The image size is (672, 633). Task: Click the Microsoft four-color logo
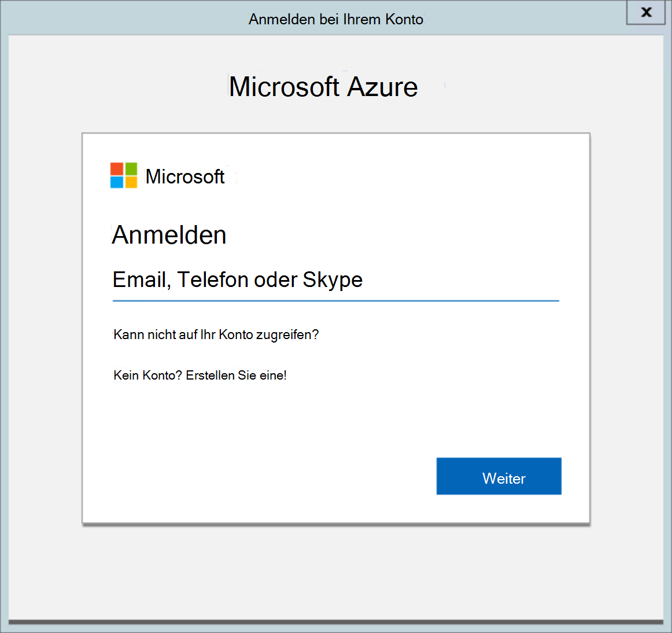124,175
